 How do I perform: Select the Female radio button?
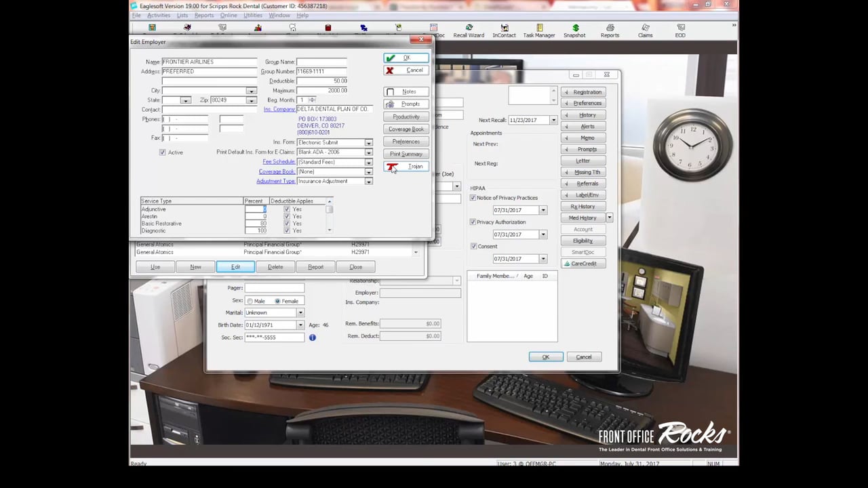pyautogui.click(x=277, y=301)
